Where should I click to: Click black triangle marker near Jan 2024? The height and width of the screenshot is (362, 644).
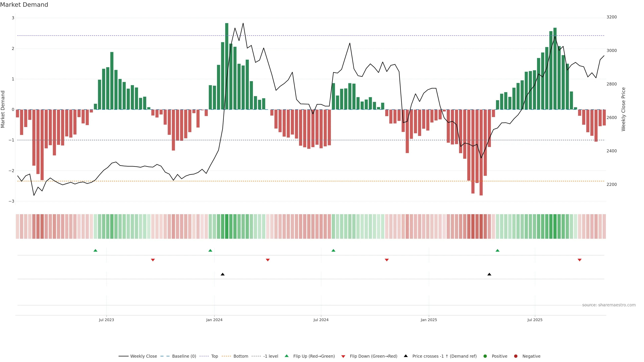point(223,274)
